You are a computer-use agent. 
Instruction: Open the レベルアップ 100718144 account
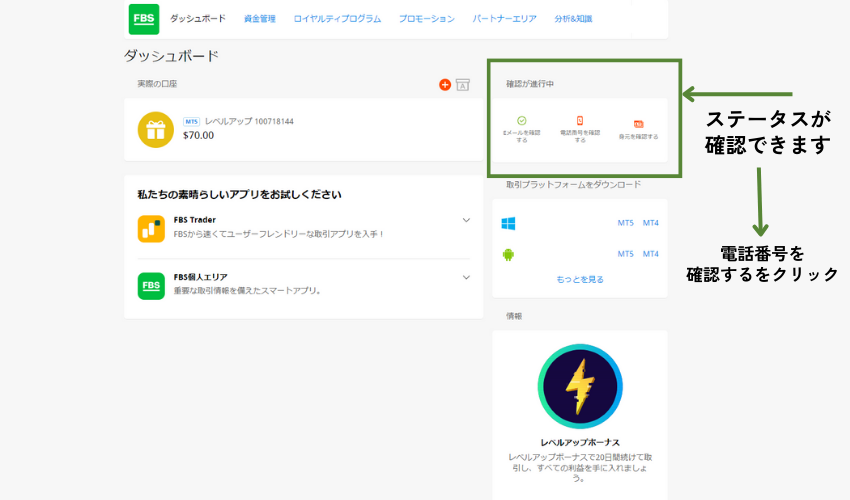click(x=249, y=121)
